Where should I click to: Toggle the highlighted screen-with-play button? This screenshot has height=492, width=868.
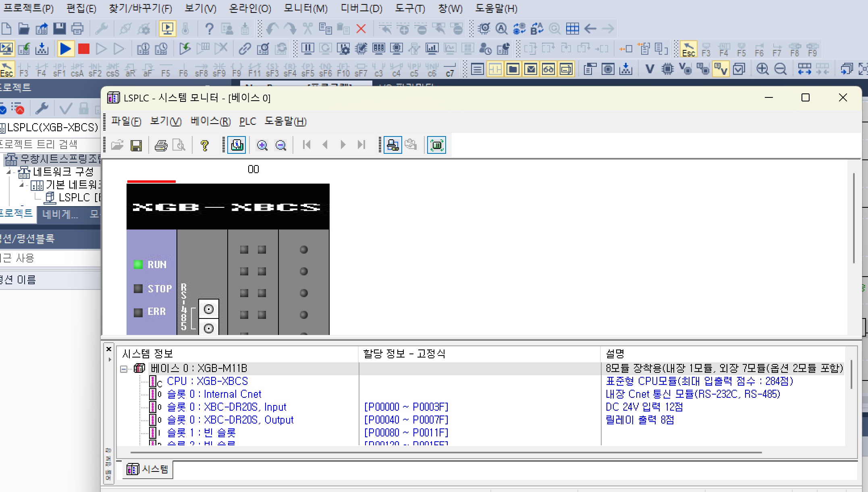pos(167,29)
